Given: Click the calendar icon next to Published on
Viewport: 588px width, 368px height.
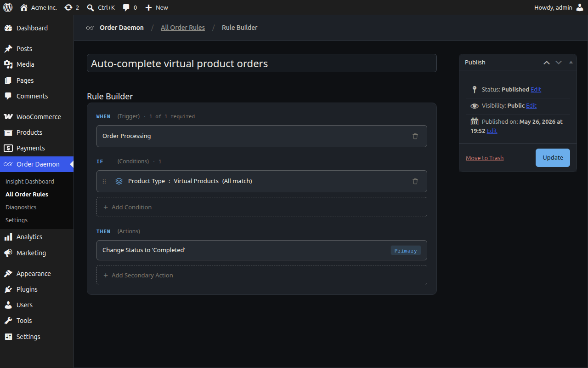Looking at the screenshot, I should coord(475,121).
